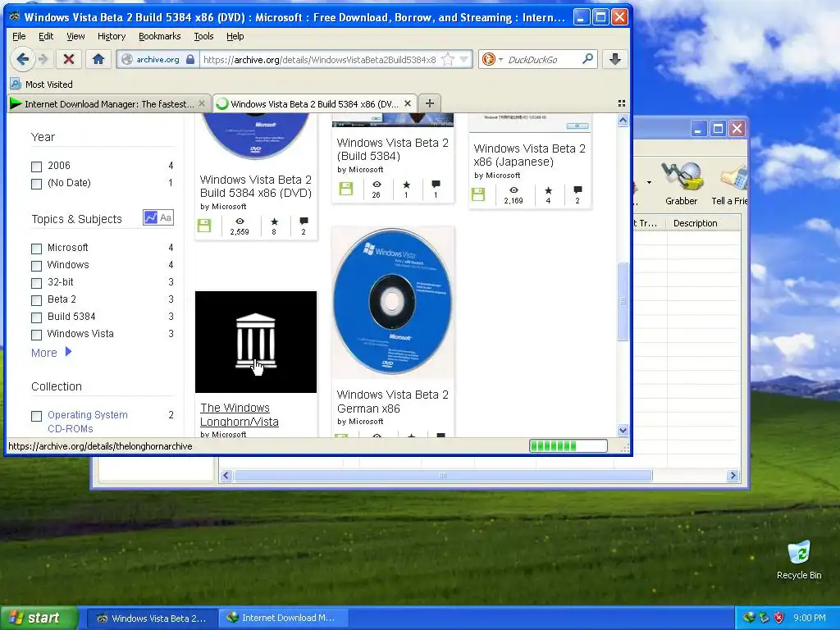Viewport: 840px width, 630px height.
Task: Click the URL address field
Action: tap(321, 59)
